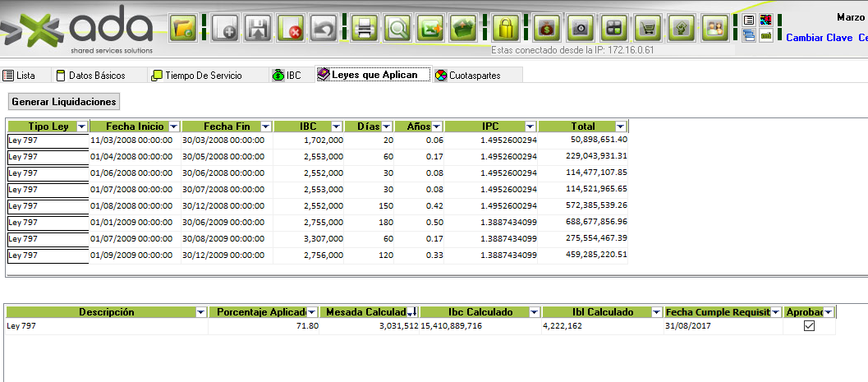Image resolution: width=868 pixels, height=382 pixels.
Task: Click the print toolbar icon
Action: 365,29
